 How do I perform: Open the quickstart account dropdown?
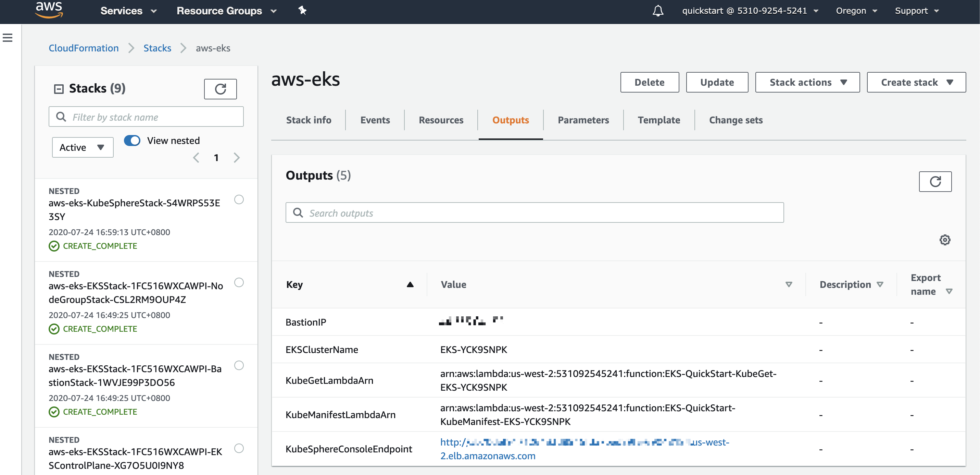(750, 11)
